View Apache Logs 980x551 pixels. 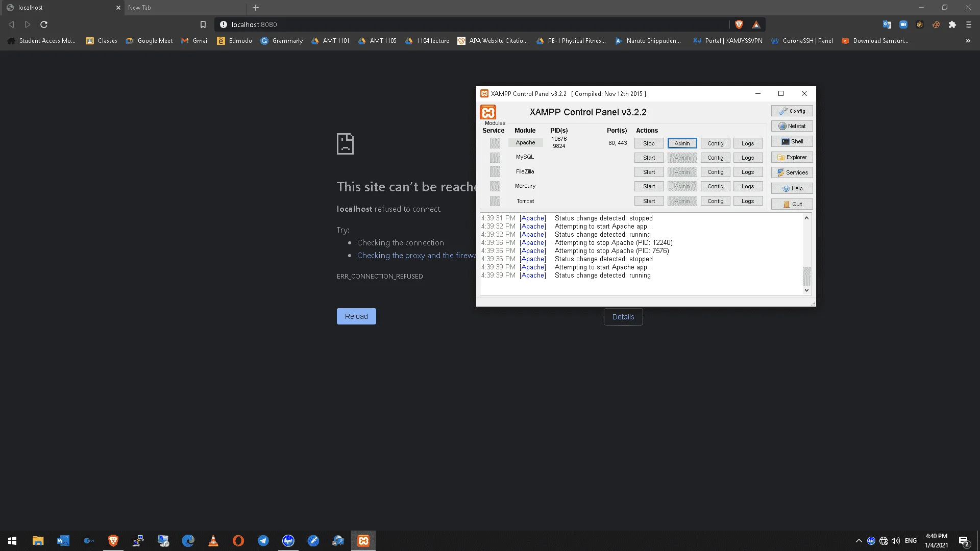click(x=748, y=143)
